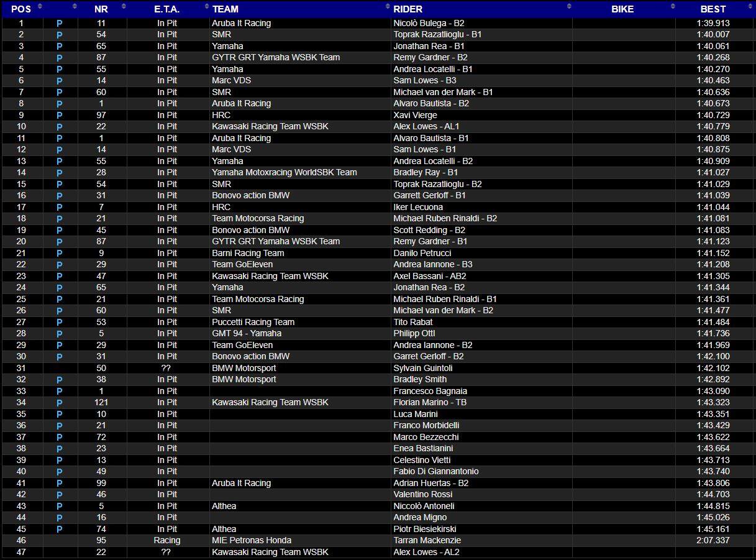Viewport: 756px width, 560px height.
Task: Click the sort arrows at the RIDER column end
Action: pyautogui.click(x=568, y=6)
